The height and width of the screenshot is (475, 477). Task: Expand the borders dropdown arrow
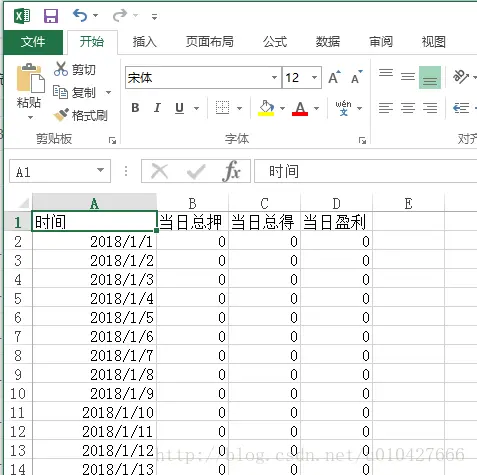239,108
